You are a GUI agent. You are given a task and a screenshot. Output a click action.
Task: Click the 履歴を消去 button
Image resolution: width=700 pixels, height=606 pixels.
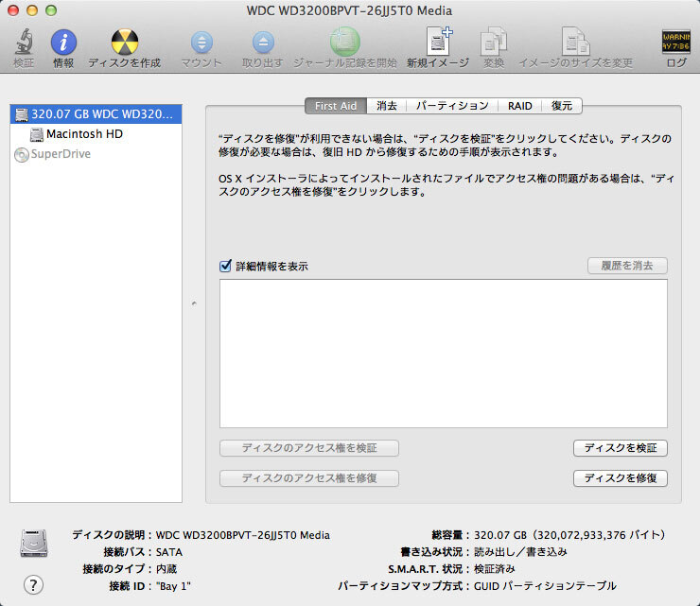pos(627,266)
